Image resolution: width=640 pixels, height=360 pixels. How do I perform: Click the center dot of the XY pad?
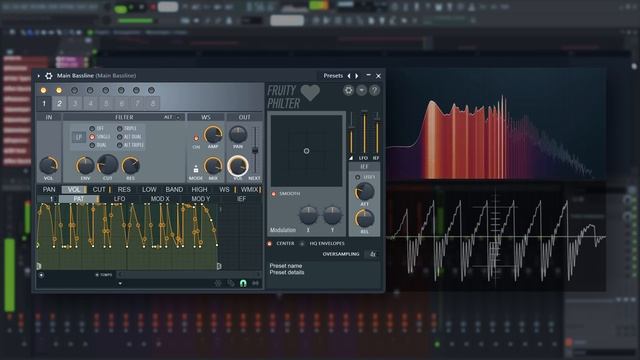(x=307, y=151)
